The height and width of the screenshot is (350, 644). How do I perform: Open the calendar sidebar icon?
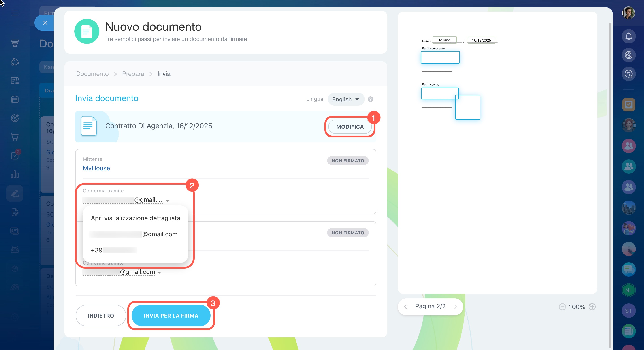[15, 81]
